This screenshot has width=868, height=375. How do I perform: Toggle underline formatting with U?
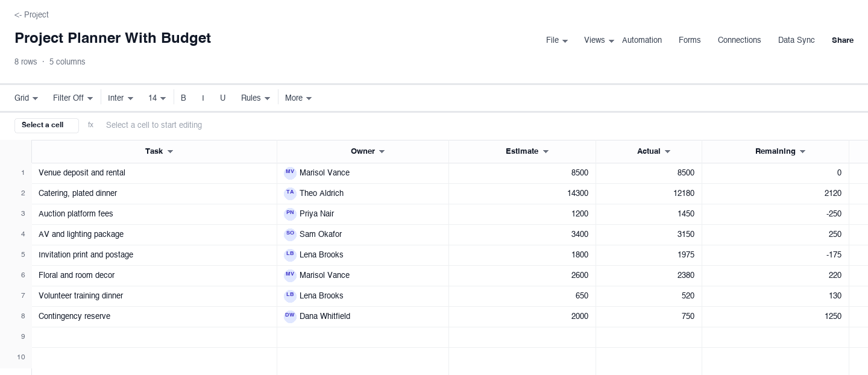coord(222,98)
